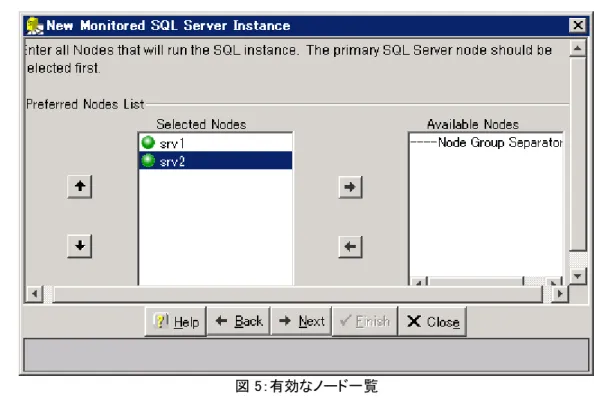Select srv2 in Selected Nodes

click(x=216, y=161)
